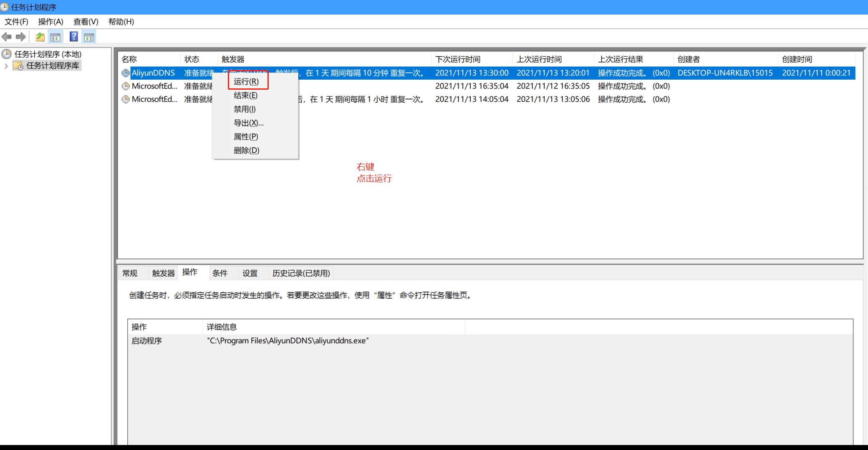The height and width of the screenshot is (450, 868).
Task: Click the Task Scheduler clock title icon
Action: point(5,7)
